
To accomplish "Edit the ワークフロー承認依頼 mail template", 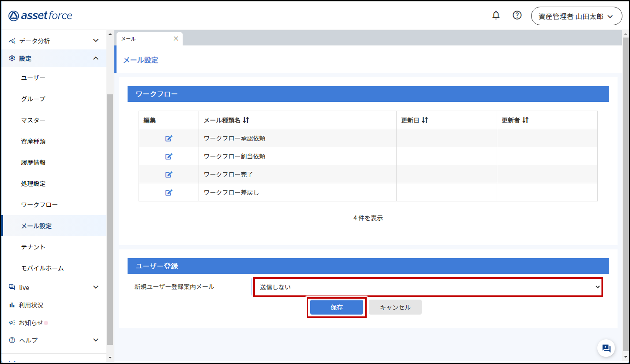I will (x=169, y=138).
